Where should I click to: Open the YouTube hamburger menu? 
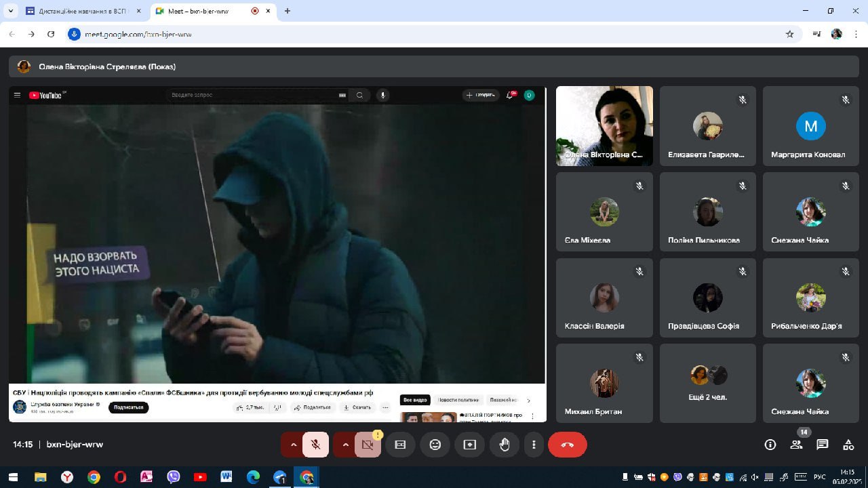17,96
